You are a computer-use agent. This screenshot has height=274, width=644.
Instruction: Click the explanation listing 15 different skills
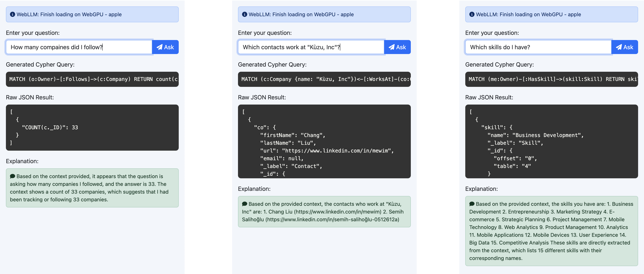pos(551,231)
